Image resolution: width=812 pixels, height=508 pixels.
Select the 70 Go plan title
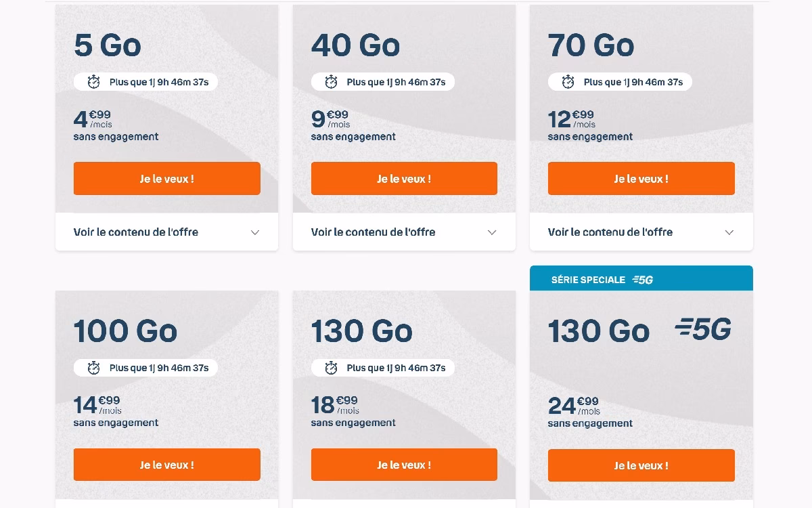591,45
